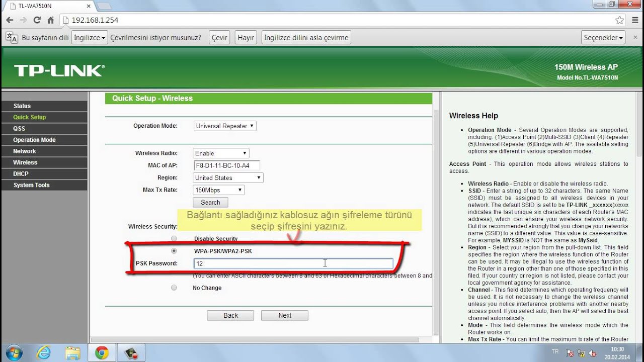The height and width of the screenshot is (362, 644).
Task: Click the browser forward arrow
Action: [23, 20]
